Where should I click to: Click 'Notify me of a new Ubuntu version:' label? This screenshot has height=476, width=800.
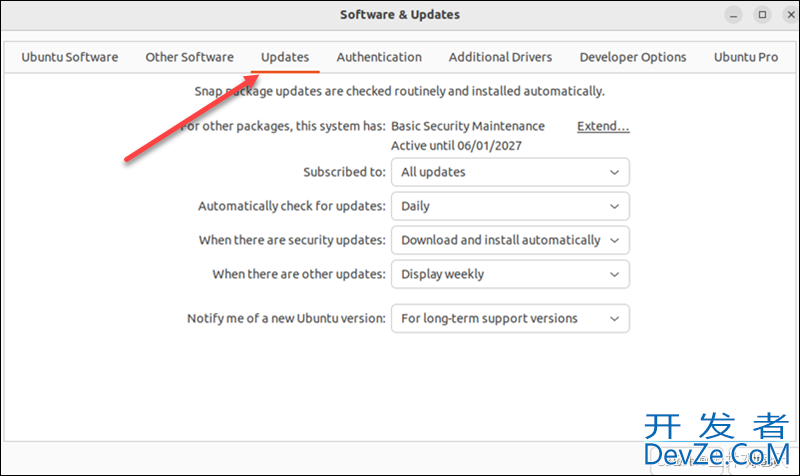point(286,318)
